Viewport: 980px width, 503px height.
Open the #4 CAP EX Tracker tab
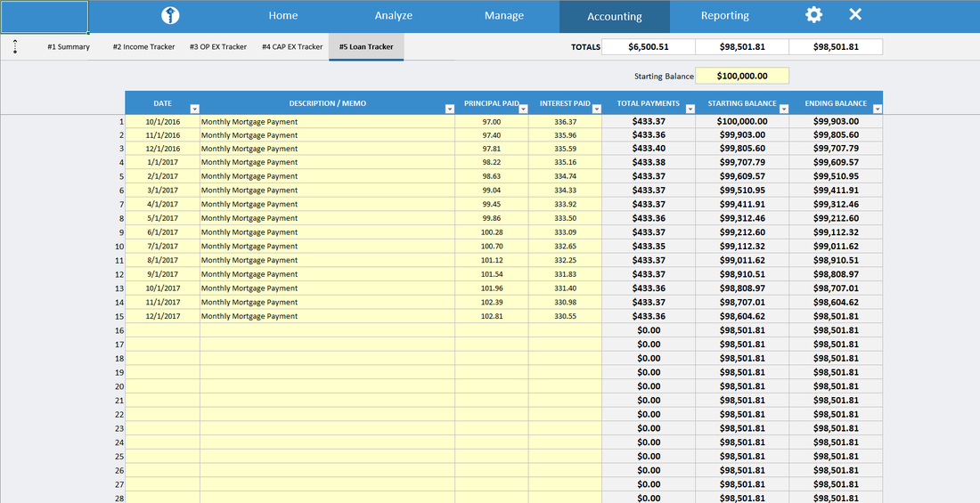(292, 47)
